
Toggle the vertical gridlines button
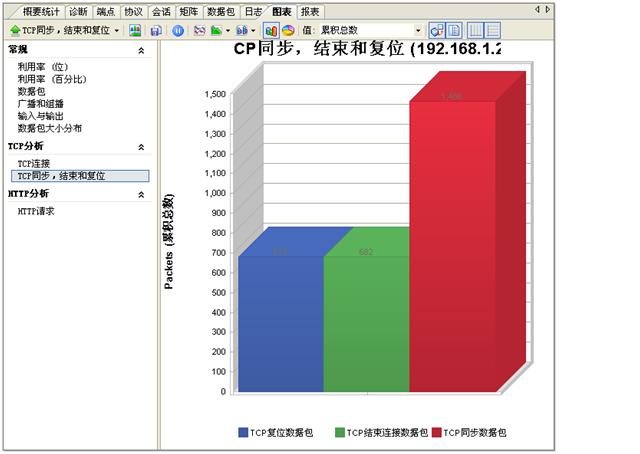point(476,30)
